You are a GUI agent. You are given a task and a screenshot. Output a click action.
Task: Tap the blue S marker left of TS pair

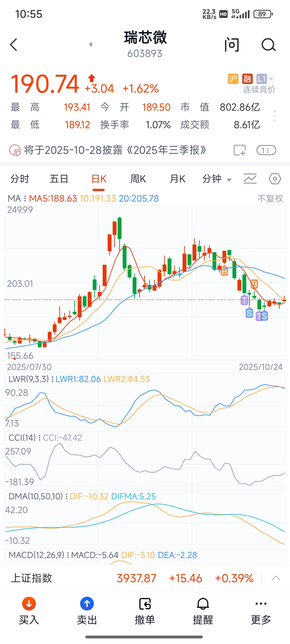point(249,313)
